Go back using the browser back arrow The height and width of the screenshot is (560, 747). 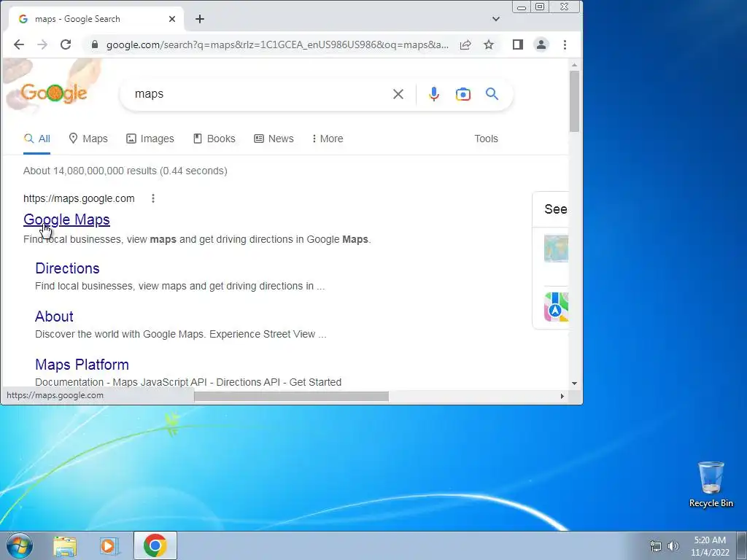pyautogui.click(x=18, y=44)
